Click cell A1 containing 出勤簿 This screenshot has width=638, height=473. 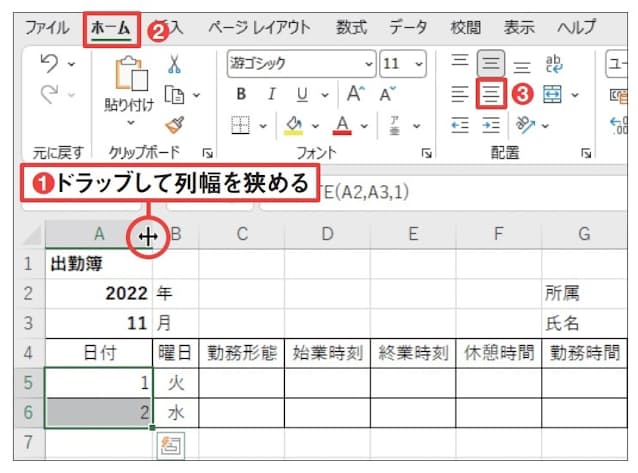click(99, 264)
